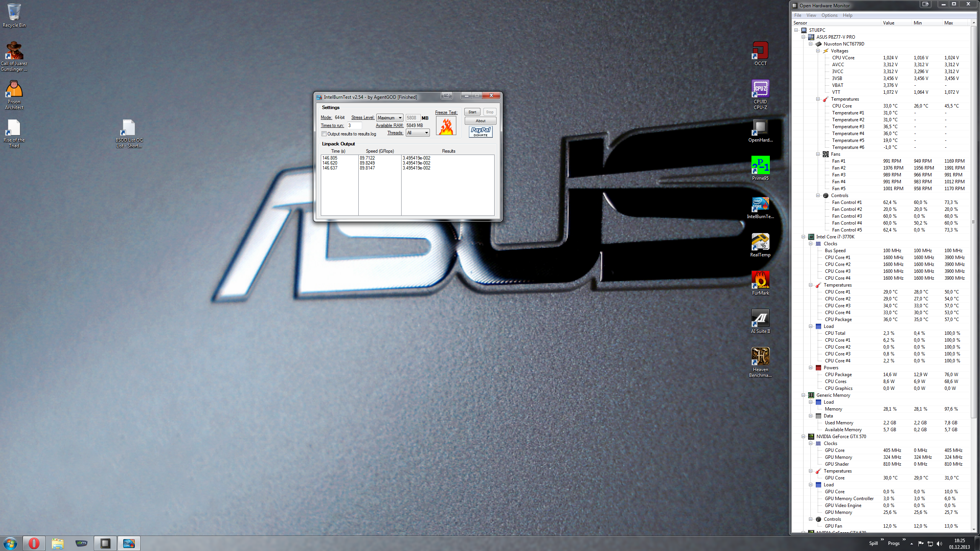Screen dimensions: 980x551
Task: Select the AI Suite II desktop icon
Action: pyautogui.click(x=760, y=321)
